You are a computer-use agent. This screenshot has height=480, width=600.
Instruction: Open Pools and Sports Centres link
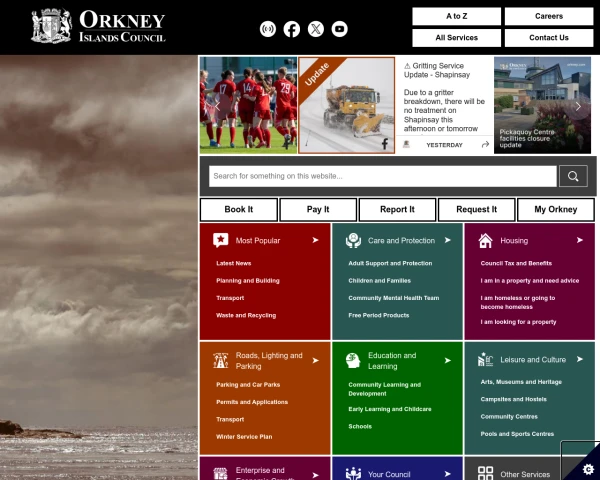(517, 434)
